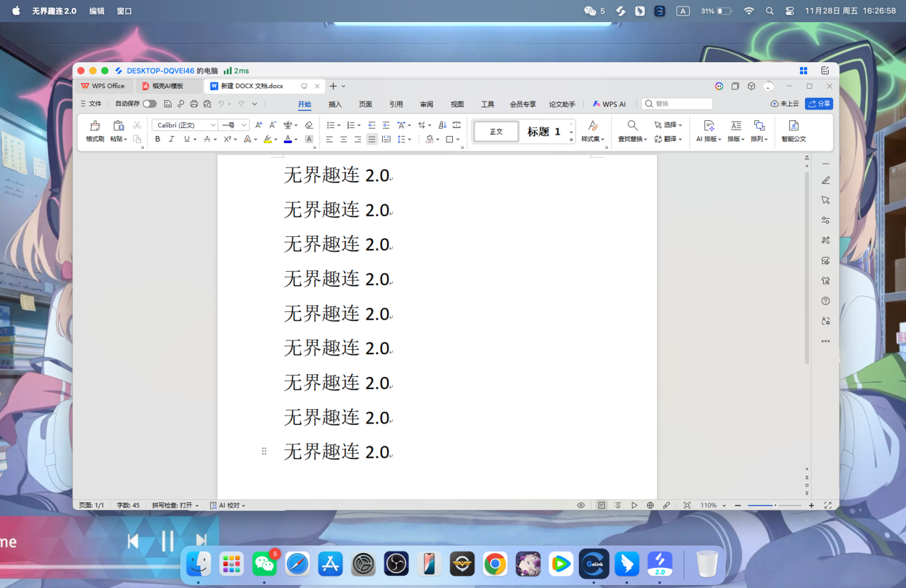The height and width of the screenshot is (588, 906).
Task: Clear formatting with the eraser icon
Action: point(308,124)
